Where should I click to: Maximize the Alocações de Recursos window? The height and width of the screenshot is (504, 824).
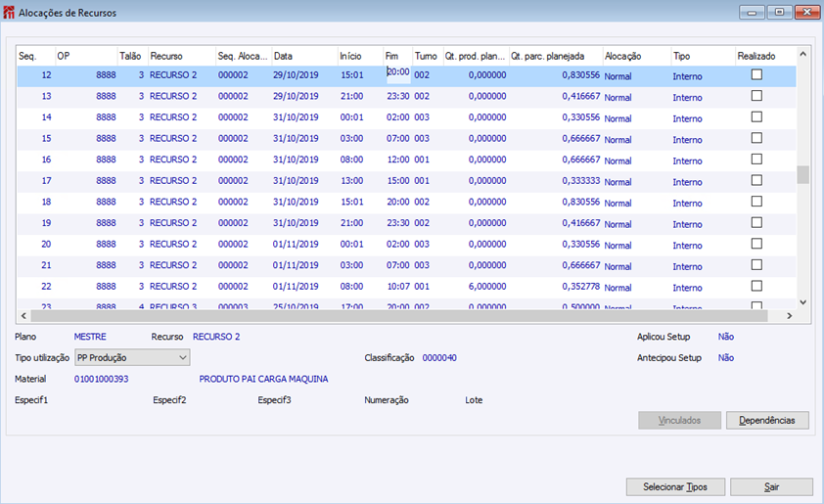[x=779, y=13]
